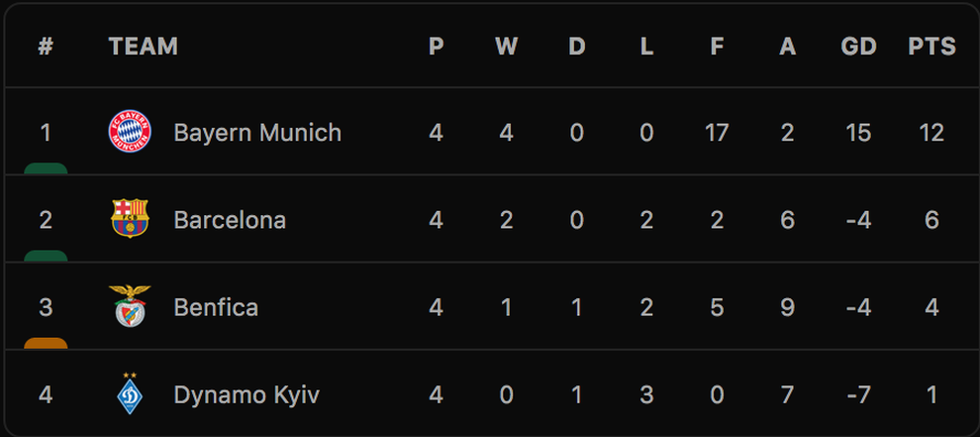Click the Barcelona club crest
Viewport: 980px width, 437px height.
(130, 218)
